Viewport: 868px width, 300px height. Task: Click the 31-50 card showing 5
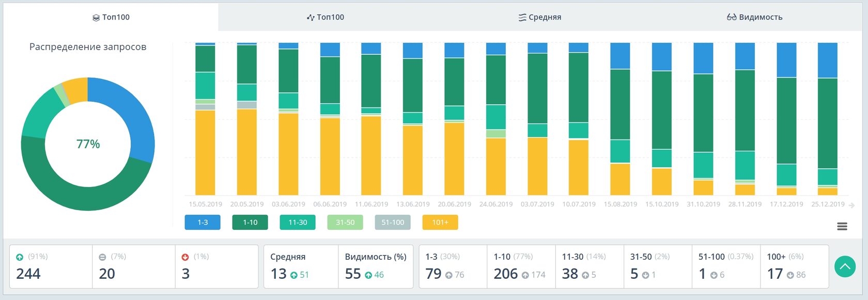pyautogui.click(x=658, y=266)
